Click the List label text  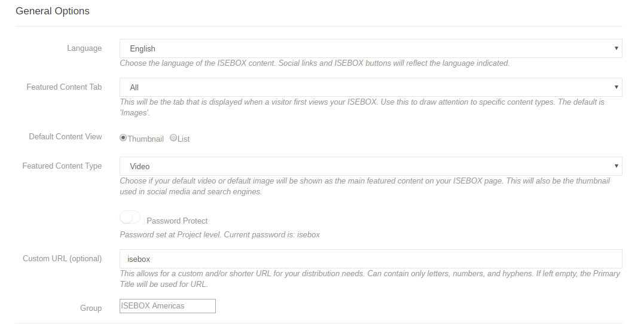point(184,139)
